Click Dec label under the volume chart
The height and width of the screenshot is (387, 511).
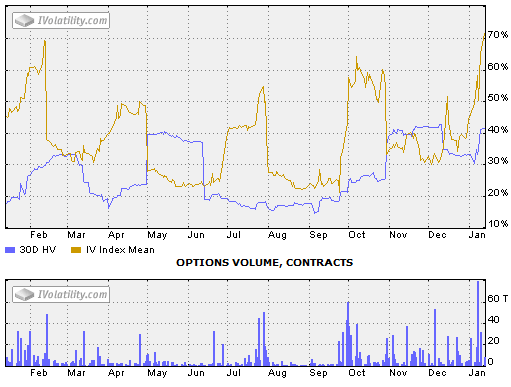(x=437, y=373)
